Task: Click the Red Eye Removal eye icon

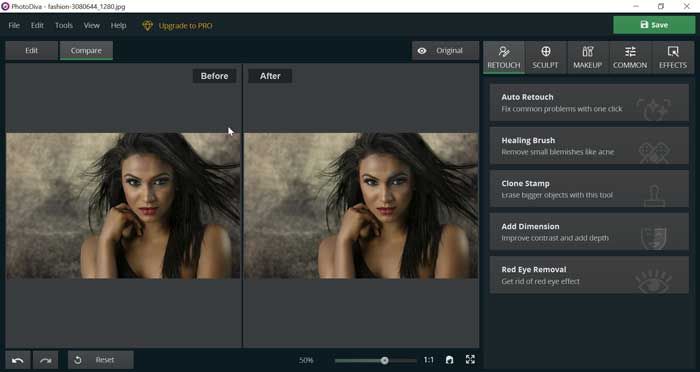Action: click(x=654, y=281)
